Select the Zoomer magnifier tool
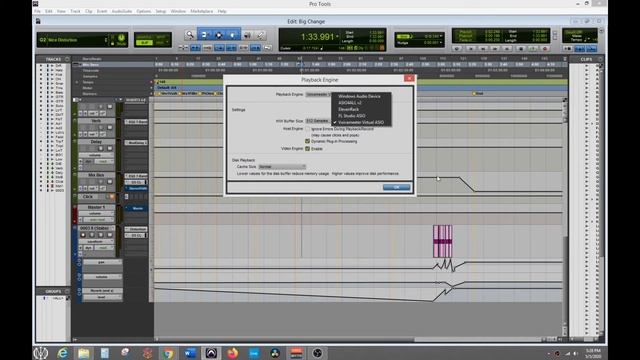 tap(189, 35)
